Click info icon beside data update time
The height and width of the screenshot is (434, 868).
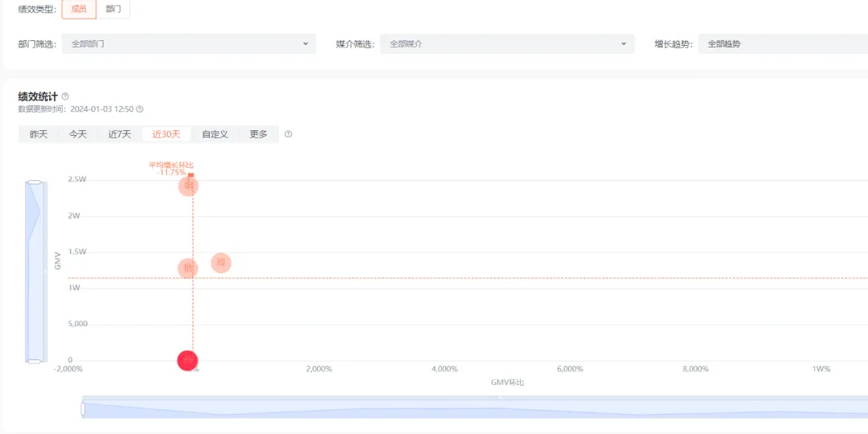(140, 109)
